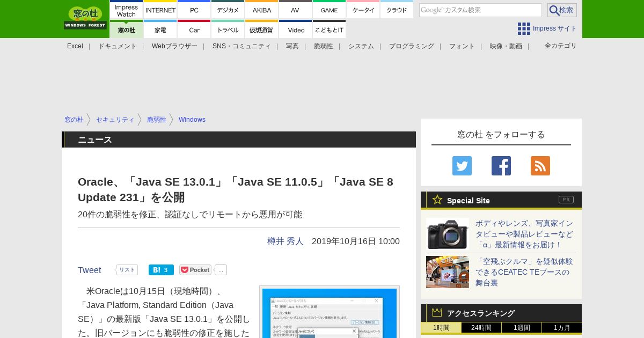Image resolution: width=644 pixels, height=338 pixels.
Task: Focus the Google カスタム検索 input field
Action: tap(480, 10)
